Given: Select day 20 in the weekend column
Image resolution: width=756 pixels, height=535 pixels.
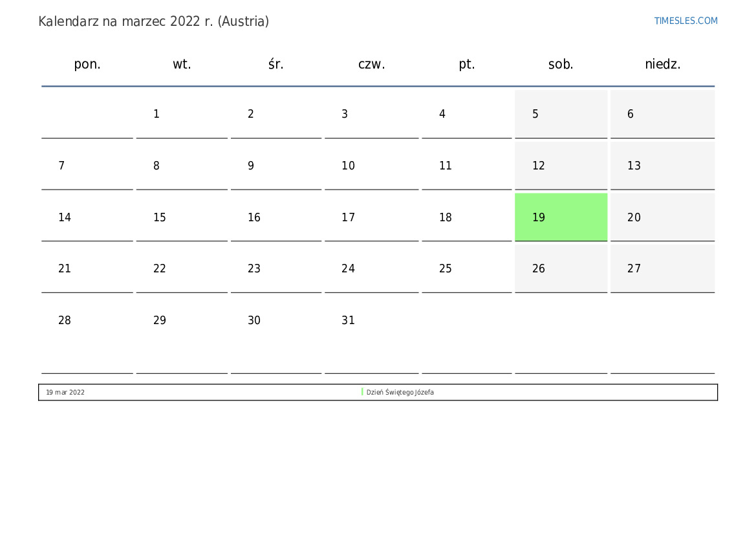Looking at the screenshot, I should [x=634, y=217].
